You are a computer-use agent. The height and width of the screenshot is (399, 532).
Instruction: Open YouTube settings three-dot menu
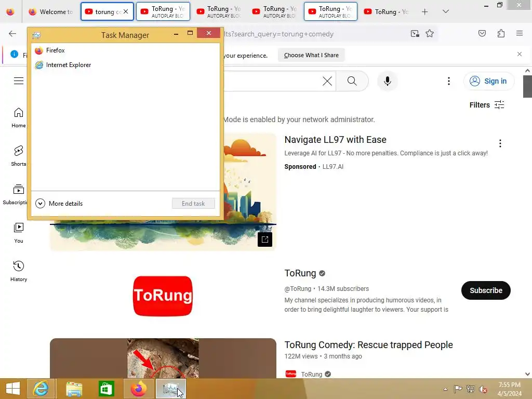448,81
